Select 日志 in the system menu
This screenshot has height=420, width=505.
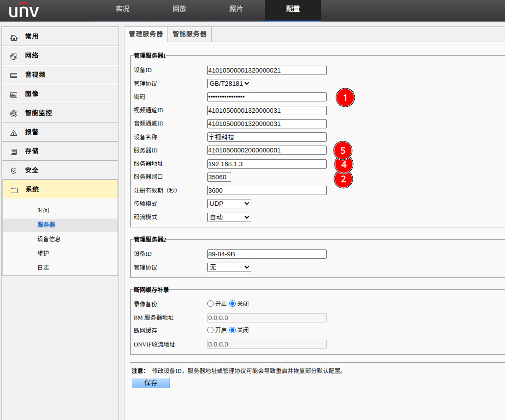point(44,267)
